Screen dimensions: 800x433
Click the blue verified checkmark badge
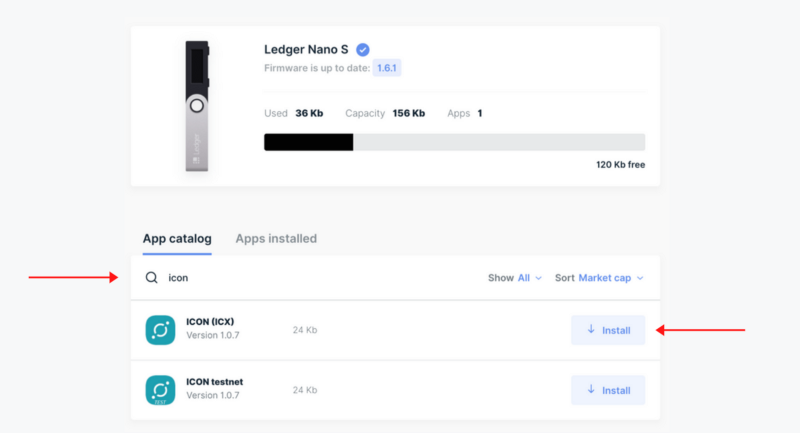[x=363, y=49]
